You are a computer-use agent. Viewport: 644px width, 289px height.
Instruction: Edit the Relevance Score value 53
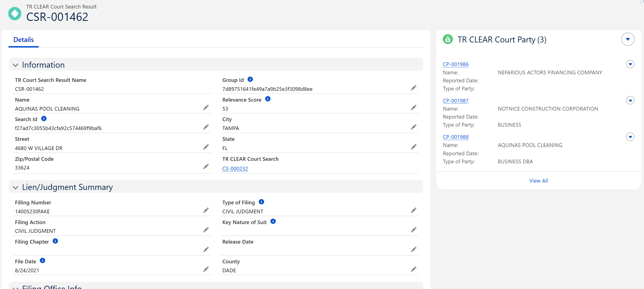[414, 108]
